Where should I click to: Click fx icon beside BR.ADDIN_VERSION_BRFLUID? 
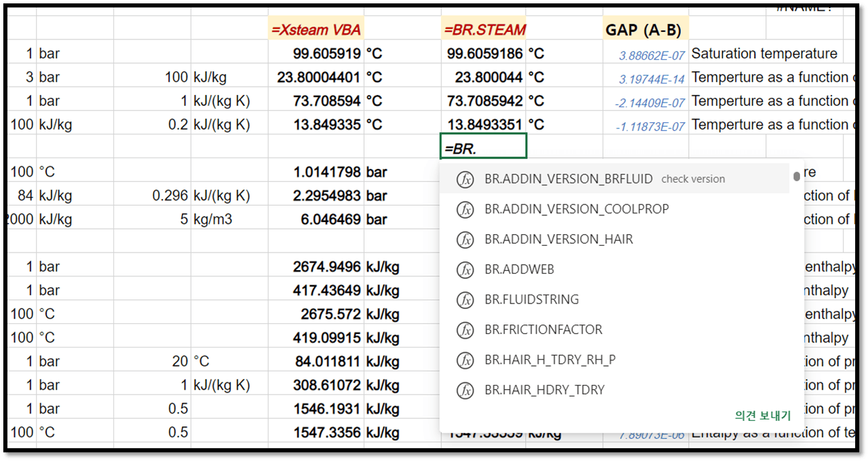coord(465,179)
